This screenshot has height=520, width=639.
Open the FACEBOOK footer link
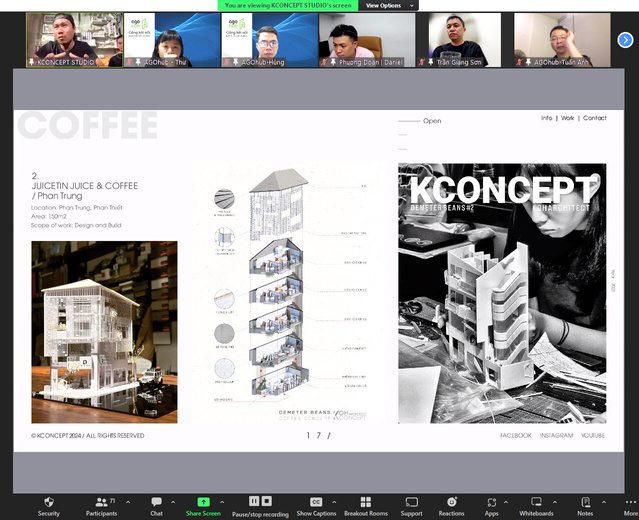point(515,436)
